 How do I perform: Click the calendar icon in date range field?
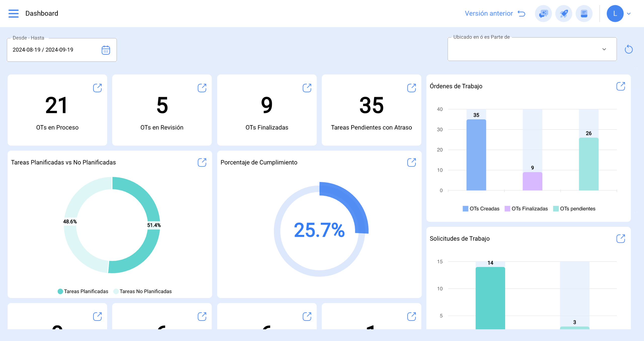tap(106, 50)
